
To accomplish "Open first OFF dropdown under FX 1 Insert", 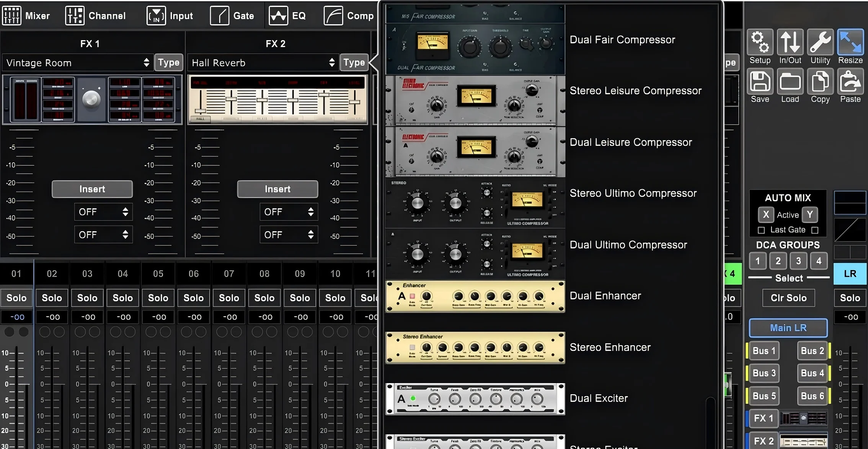I will point(103,212).
